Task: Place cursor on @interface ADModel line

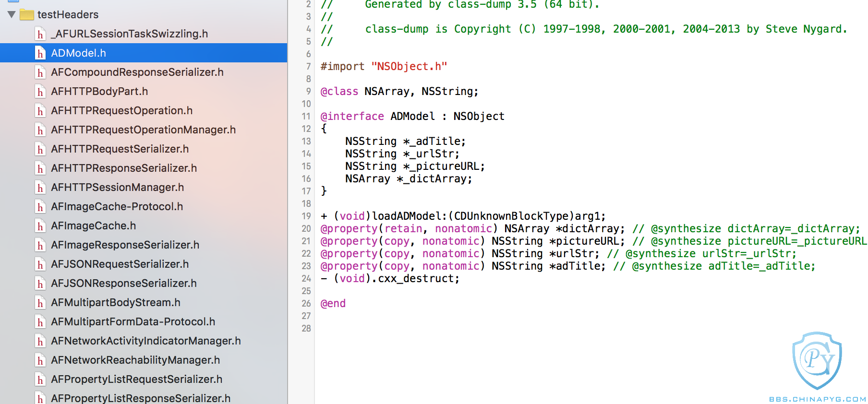Action: coord(412,116)
